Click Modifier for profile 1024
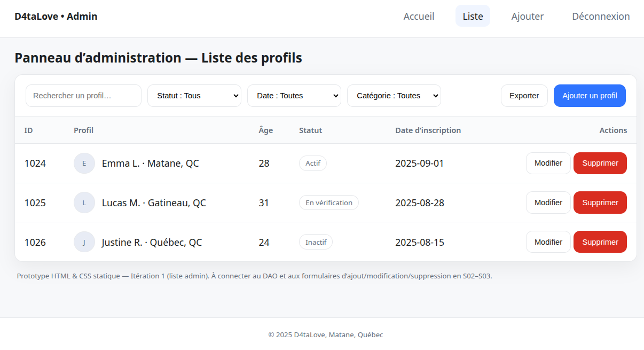This screenshot has height=350, width=644. 548,163
